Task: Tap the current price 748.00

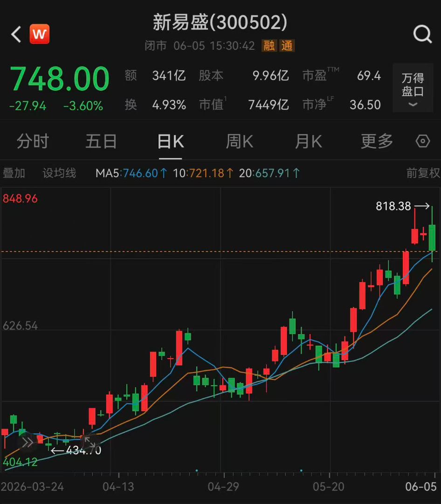Action: coord(60,79)
